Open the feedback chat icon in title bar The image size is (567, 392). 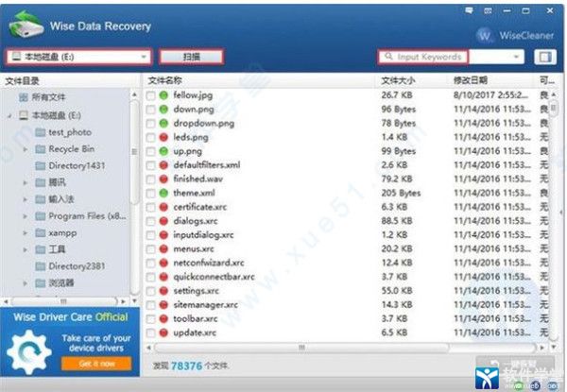(469, 10)
